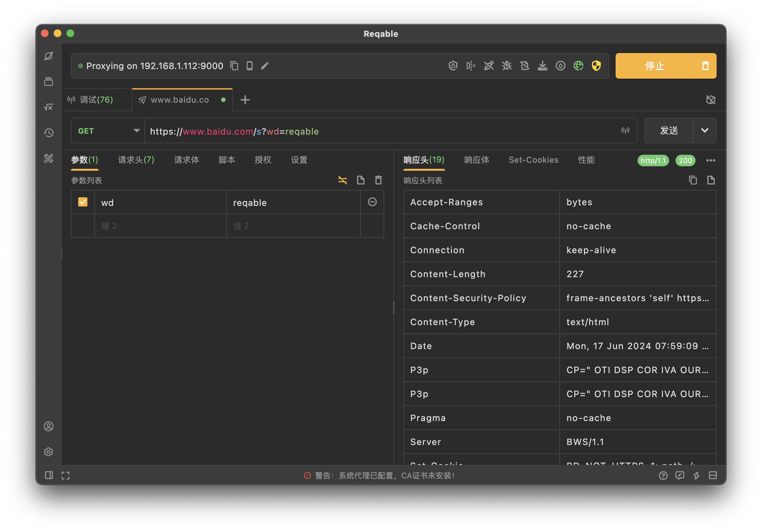Open the help question mark icon

pyautogui.click(x=663, y=476)
